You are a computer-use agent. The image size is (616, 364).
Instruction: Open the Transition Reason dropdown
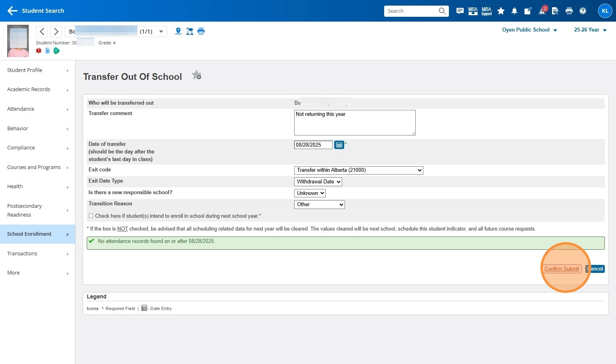pos(319,205)
